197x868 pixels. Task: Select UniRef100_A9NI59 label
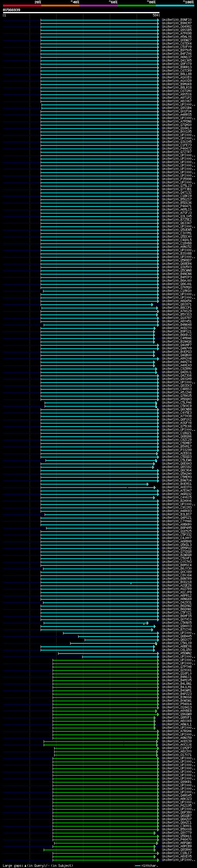[176, 738]
